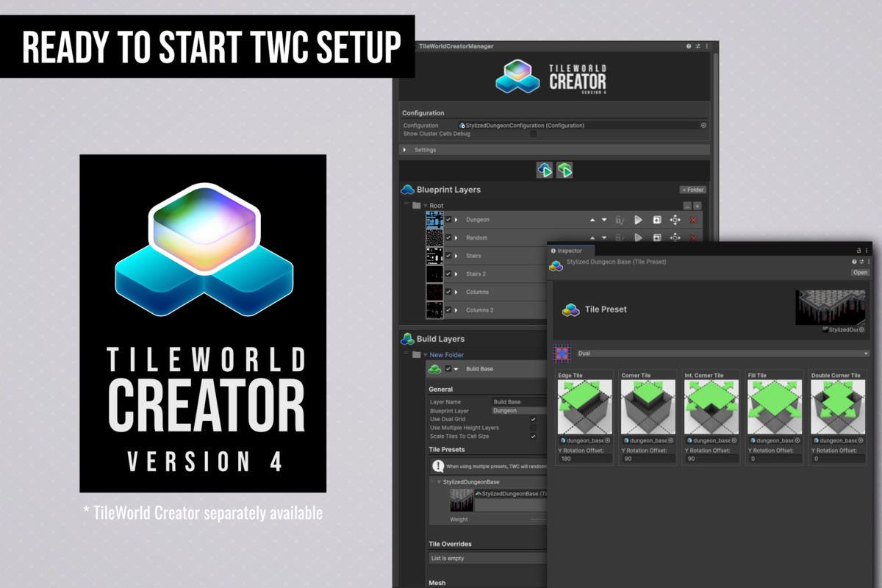
Task: Open component presets in TileWorldCreatorManager header
Action: point(698,46)
